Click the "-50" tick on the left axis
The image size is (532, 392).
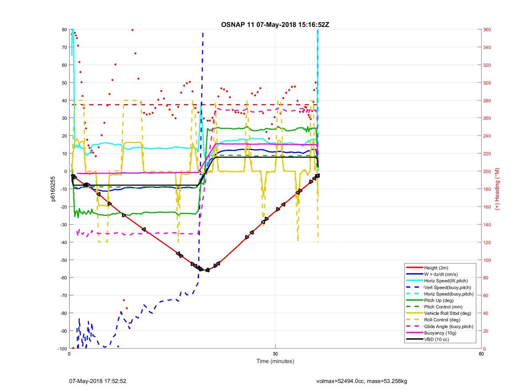tap(63, 260)
